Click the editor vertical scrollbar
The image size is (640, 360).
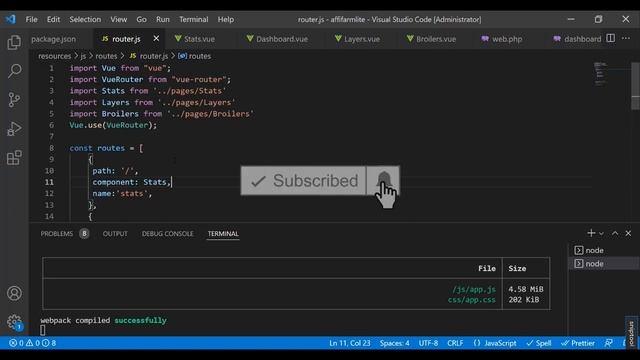[x=636, y=86]
